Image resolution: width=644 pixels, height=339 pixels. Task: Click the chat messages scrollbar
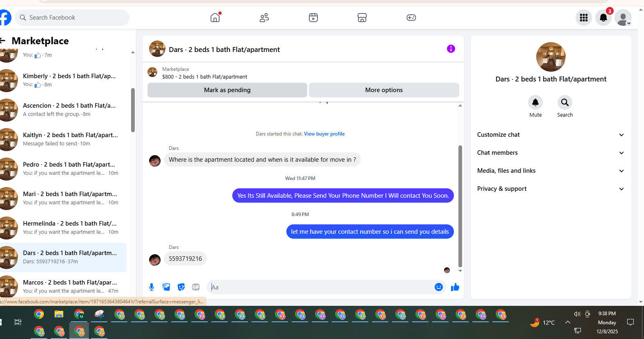(x=460, y=206)
